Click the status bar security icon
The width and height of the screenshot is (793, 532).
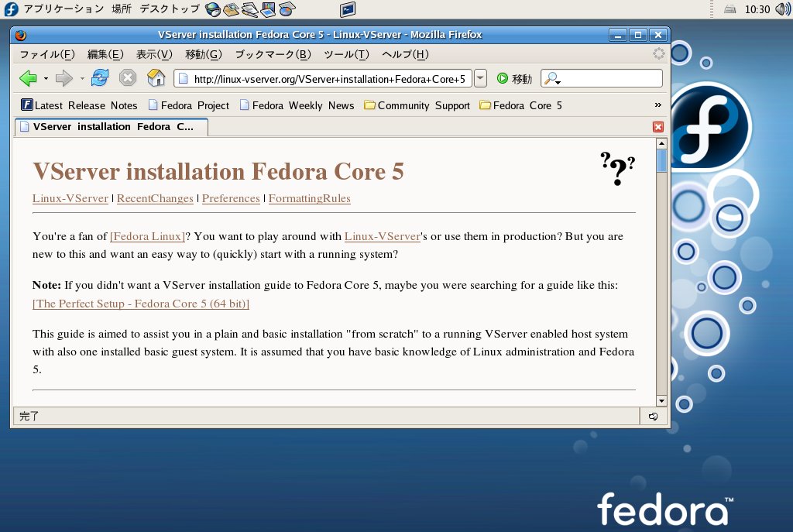[x=653, y=416]
